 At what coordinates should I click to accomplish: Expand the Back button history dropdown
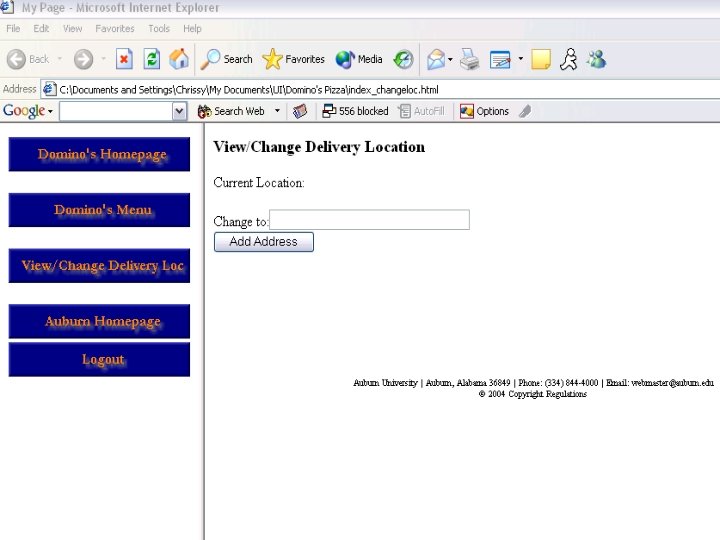pyautogui.click(x=60, y=59)
